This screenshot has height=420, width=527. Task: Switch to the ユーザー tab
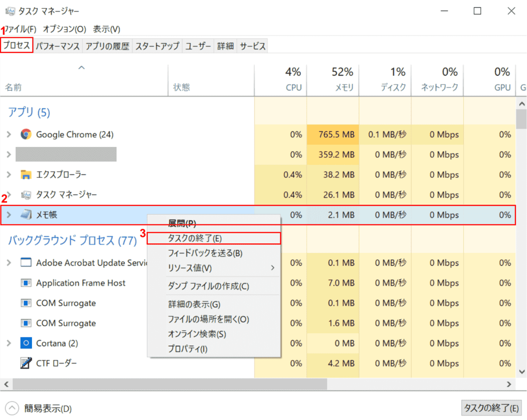click(x=198, y=46)
